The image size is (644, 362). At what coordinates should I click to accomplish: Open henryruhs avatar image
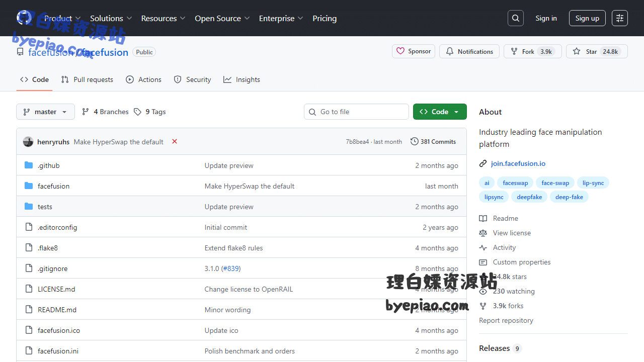28,142
